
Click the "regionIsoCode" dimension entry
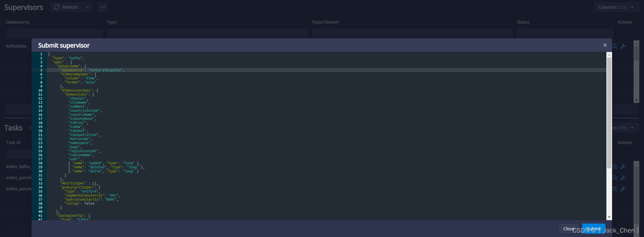tap(84, 151)
